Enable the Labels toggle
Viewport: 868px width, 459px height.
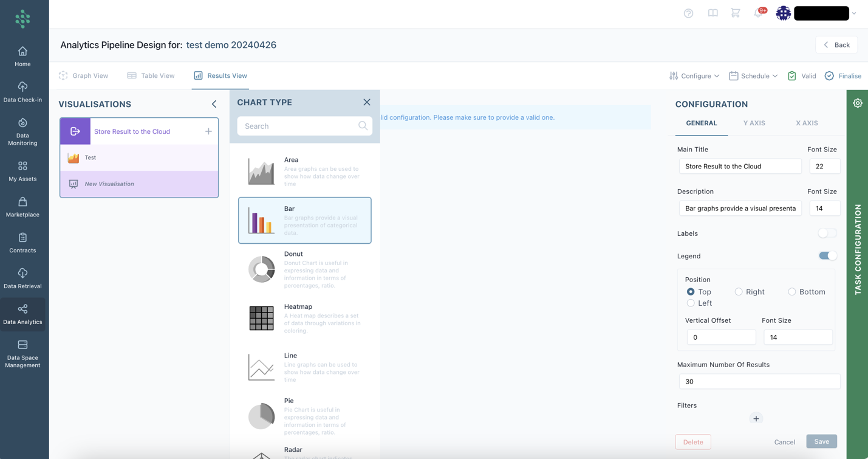(x=827, y=233)
